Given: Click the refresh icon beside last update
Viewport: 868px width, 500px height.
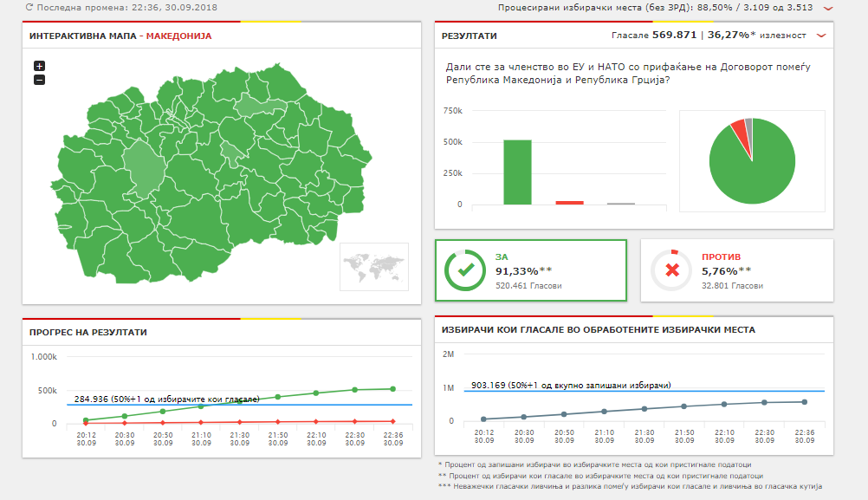Looking at the screenshot, I should [29, 7].
